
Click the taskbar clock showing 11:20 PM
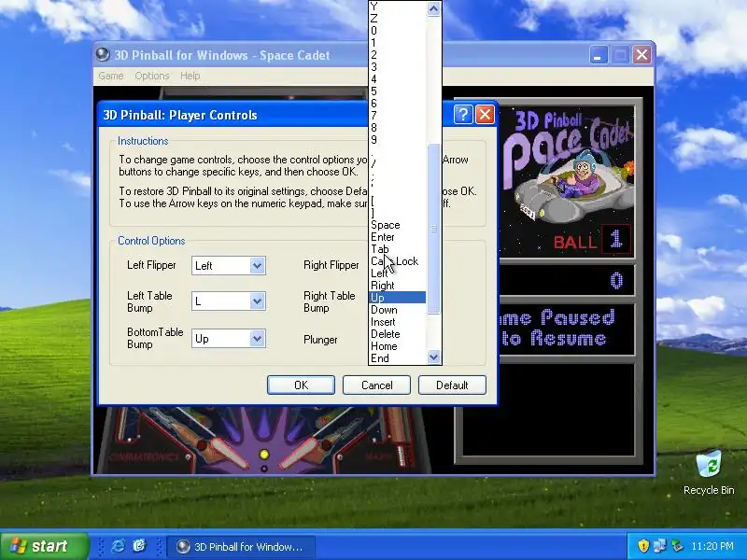tap(712, 546)
